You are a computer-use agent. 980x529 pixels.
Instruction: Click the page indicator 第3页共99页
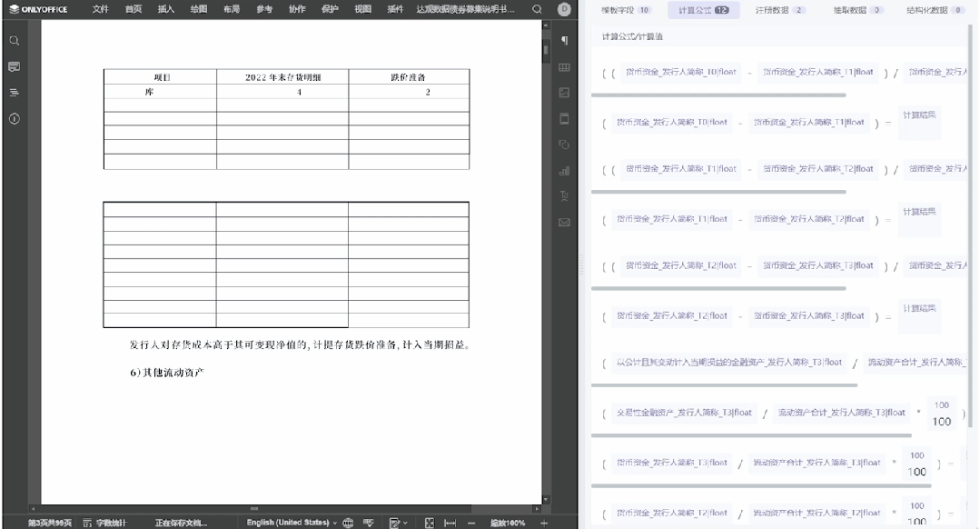49,523
